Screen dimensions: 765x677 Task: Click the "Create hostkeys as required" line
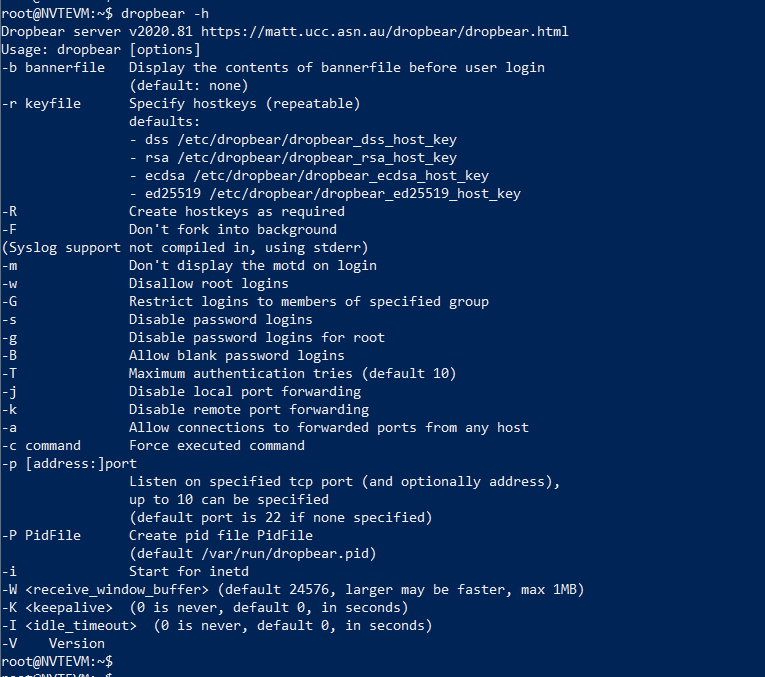(237, 211)
